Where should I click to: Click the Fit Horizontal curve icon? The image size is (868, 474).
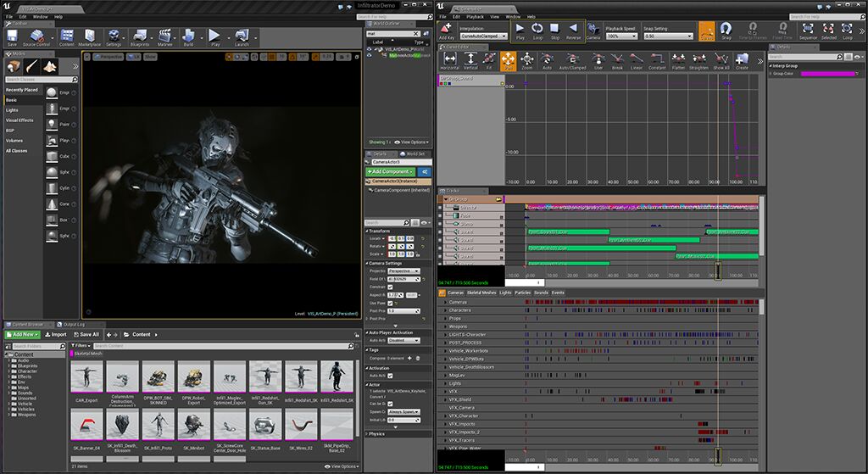[x=450, y=60]
